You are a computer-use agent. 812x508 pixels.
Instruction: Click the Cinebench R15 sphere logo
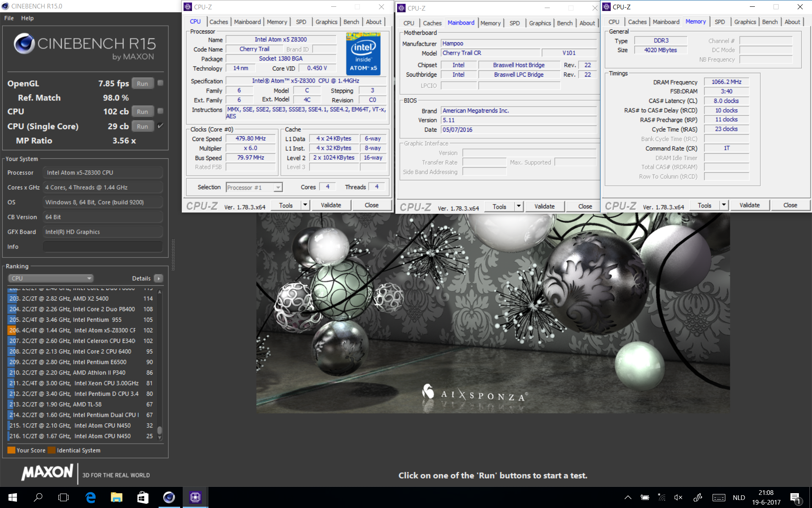24,44
